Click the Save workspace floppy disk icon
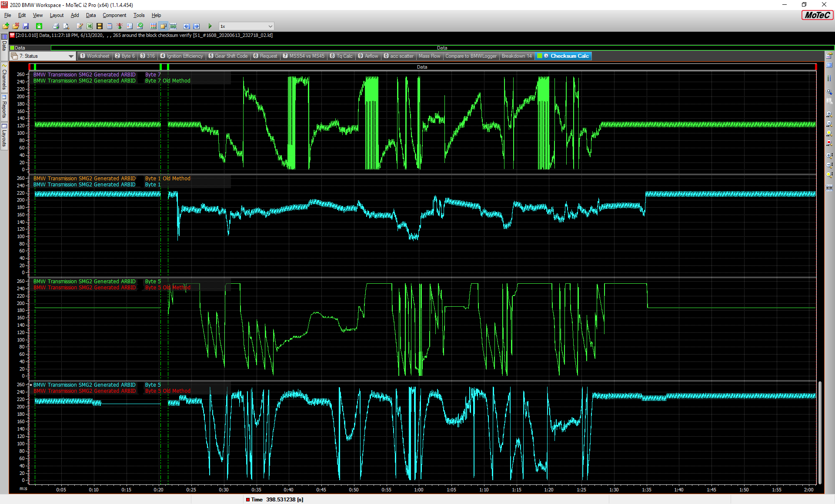The width and height of the screenshot is (835, 504). (x=26, y=27)
